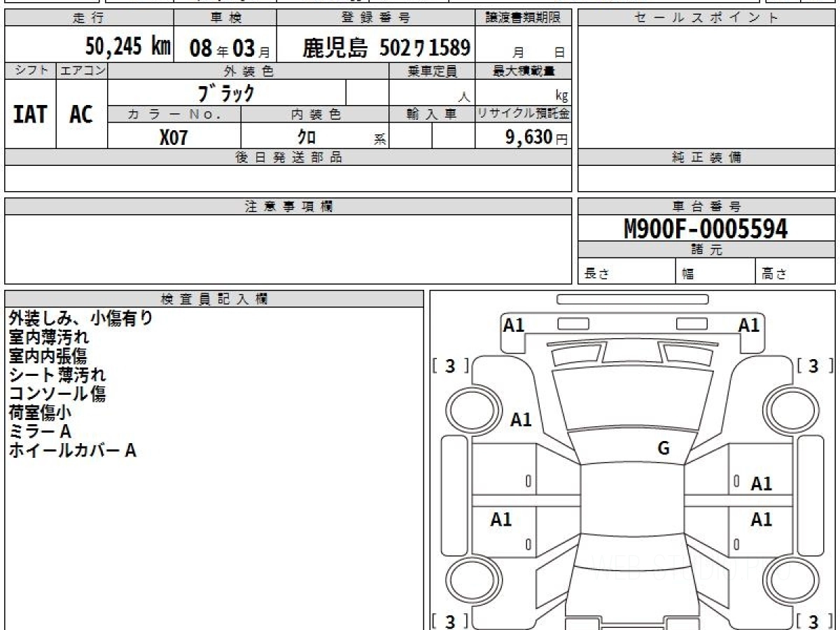Click the mileage value 50,245 km

point(128,47)
